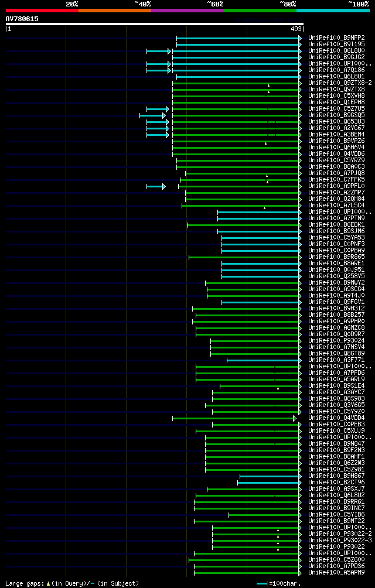Open hit UniRef100_P93024
The height and width of the screenshot is (588, 375).
[x=336, y=340]
